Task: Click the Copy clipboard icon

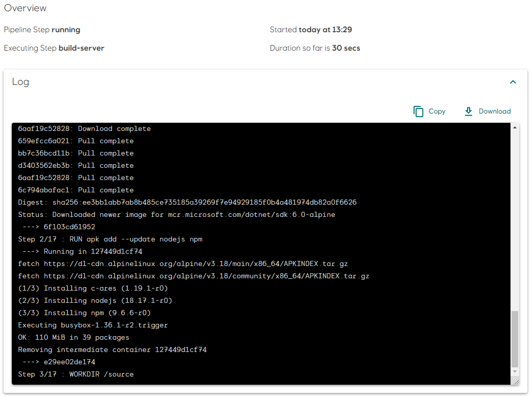Action: click(418, 112)
